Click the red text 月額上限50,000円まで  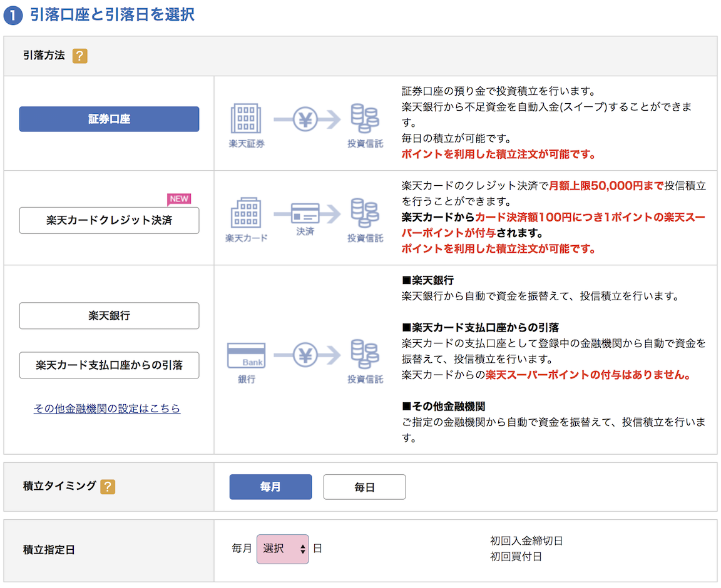pyautogui.click(x=606, y=186)
